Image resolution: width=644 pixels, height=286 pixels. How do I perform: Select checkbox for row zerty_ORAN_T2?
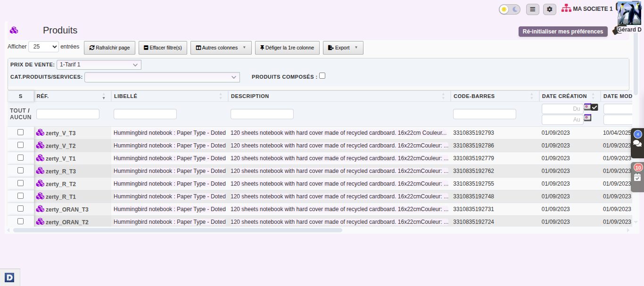tap(21, 221)
